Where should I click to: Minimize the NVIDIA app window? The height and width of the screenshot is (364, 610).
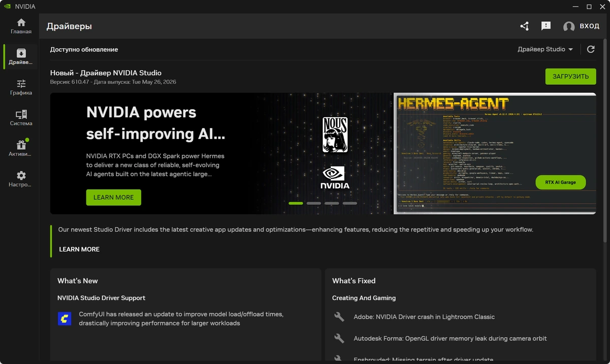coord(576,7)
